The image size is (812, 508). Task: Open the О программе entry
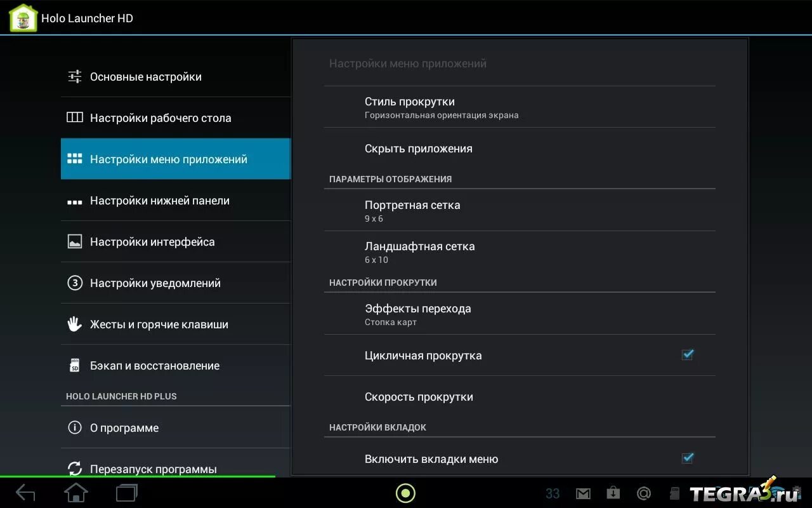point(176,428)
